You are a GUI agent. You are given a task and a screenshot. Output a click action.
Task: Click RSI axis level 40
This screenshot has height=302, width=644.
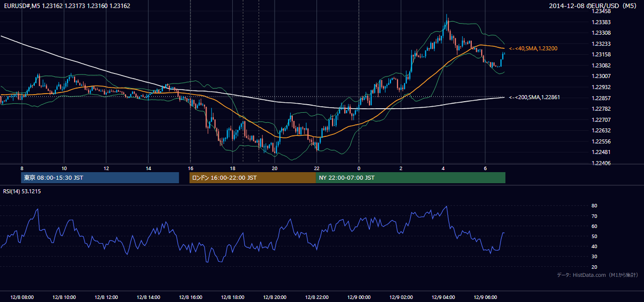click(x=595, y=246)
